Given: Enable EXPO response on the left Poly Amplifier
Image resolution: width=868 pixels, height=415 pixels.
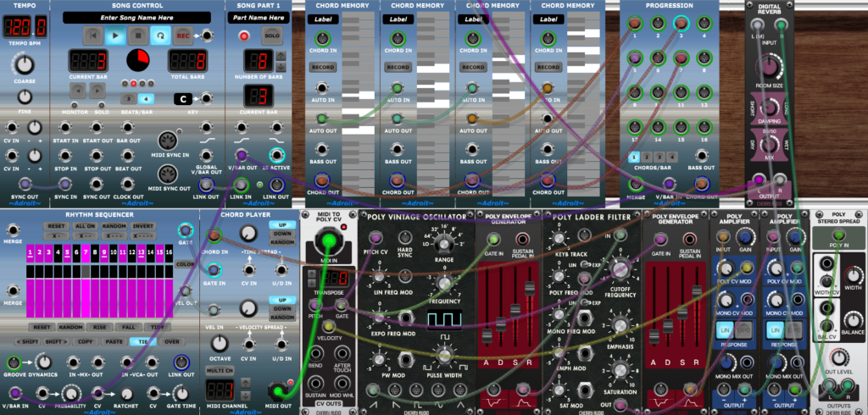Looking at the screenshot, I should (x=743, y=329).
